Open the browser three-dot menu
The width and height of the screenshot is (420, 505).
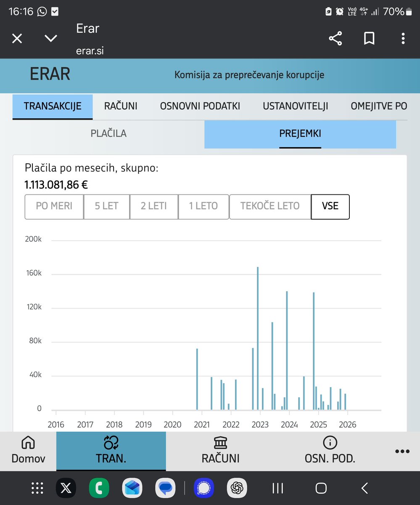[x=403, y=39]
